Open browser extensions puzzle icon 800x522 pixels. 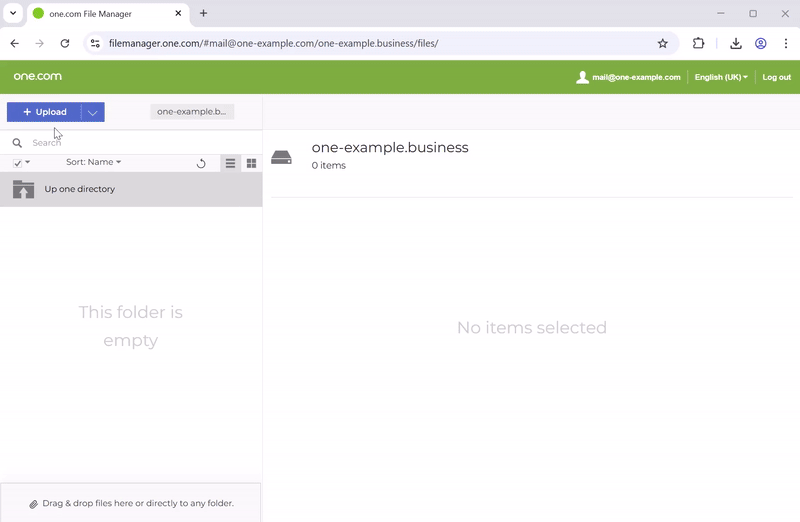(x=698, y=43)
